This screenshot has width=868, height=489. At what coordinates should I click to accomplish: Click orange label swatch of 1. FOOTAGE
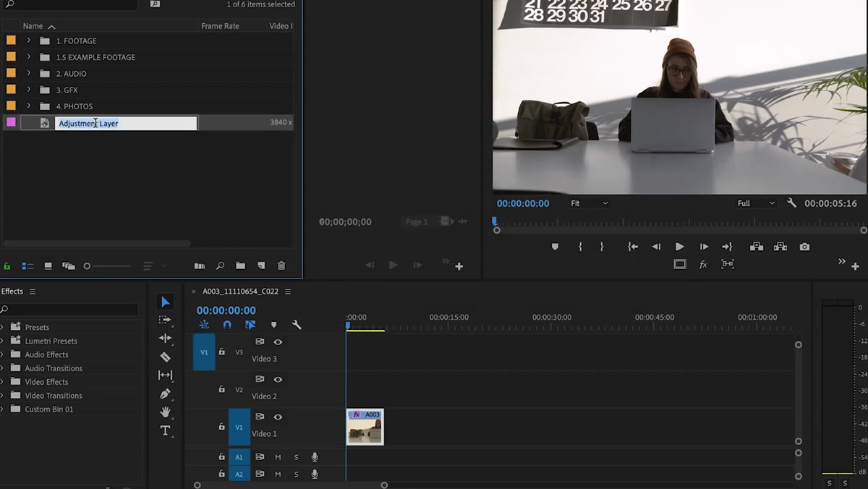click(x=11, y=41)
